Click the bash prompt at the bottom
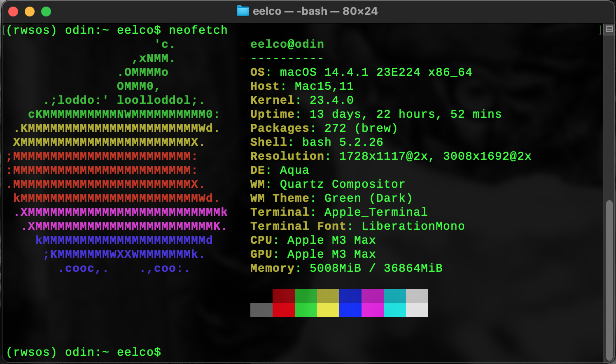Screen dimensions: 616x364 [x=82, y=352]
